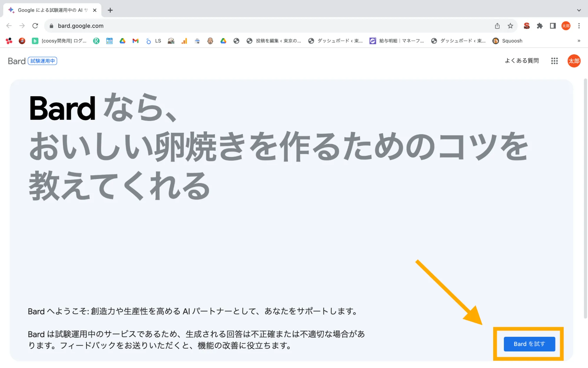Viewport: 588px width, 368px height.
Task: Close the Google AI tab with the X
Action: [95, 10]
